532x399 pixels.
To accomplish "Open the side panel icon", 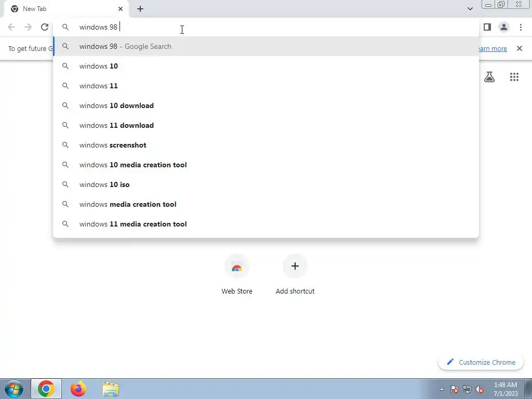I will tap(487, 27).
